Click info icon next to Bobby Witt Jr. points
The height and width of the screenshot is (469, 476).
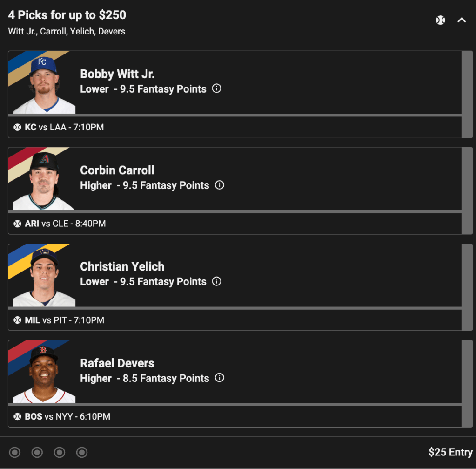(x=216, y=88)
